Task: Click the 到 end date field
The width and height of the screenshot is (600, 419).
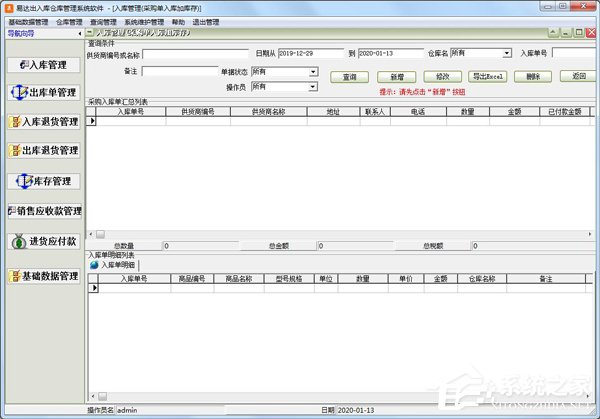Action: click(x=391, y=54)
